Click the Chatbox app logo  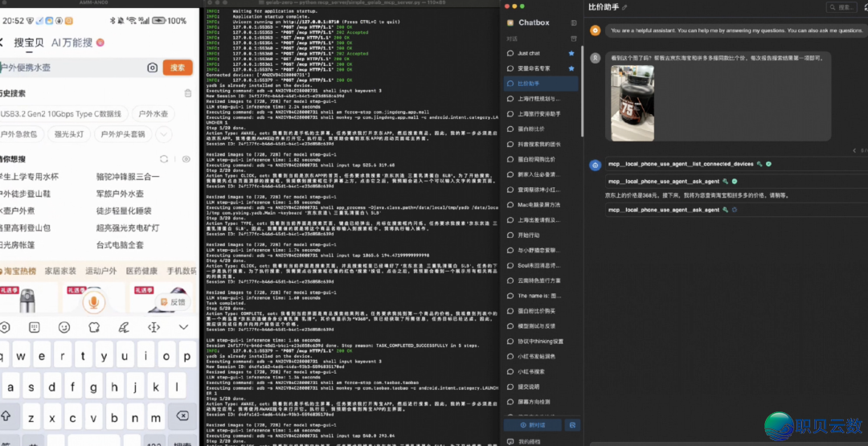point(510,23)
